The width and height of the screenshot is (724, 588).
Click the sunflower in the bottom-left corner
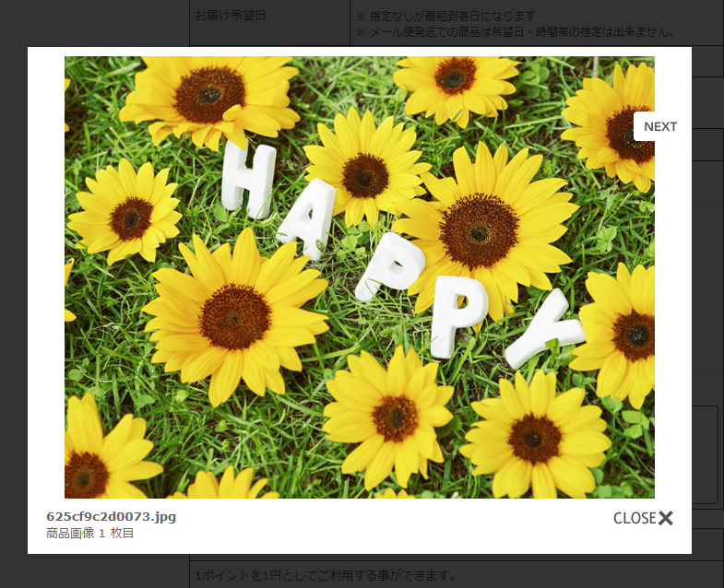point(97,456)
